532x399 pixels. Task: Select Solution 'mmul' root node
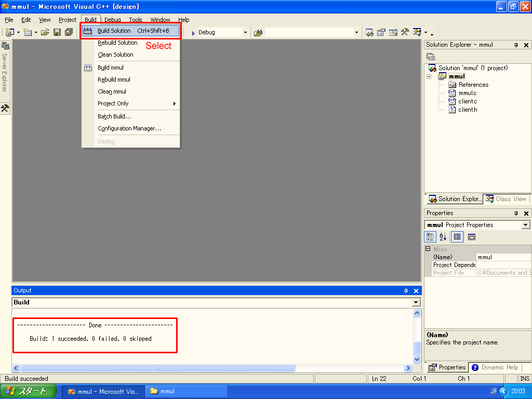coord(473,68)
